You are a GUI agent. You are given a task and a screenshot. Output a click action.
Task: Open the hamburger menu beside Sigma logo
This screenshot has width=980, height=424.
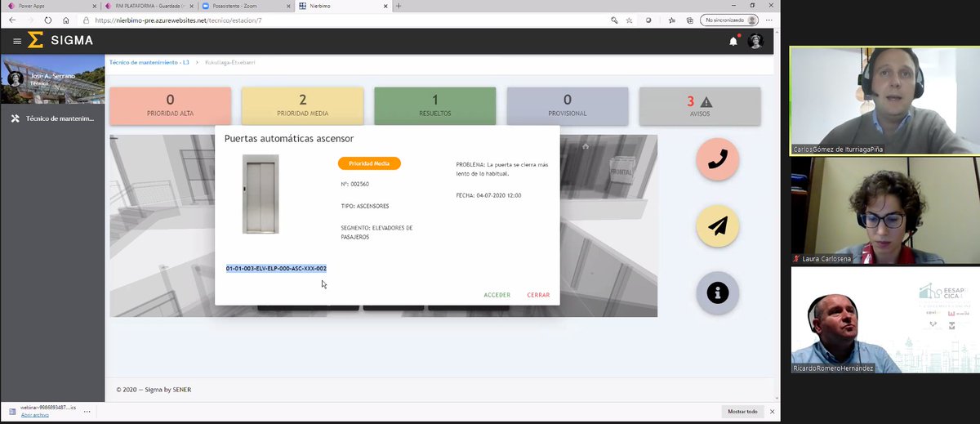pyautogui.click(x=17, y=41)
